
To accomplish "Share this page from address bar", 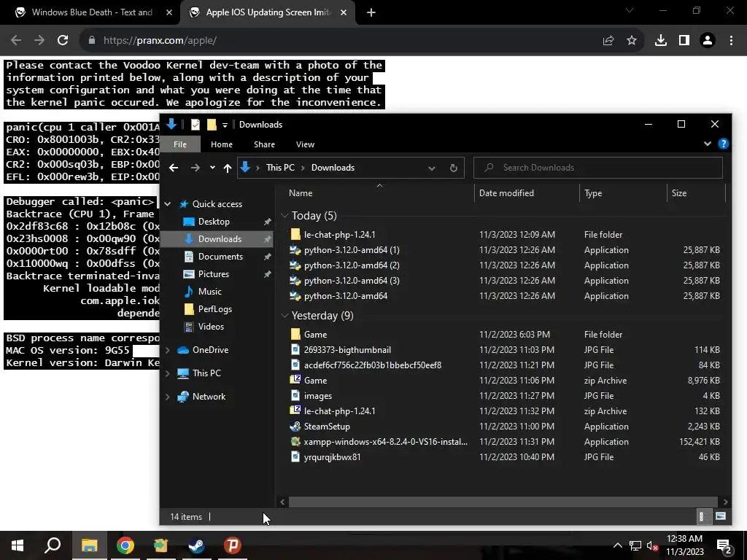I will click(608, 41).
